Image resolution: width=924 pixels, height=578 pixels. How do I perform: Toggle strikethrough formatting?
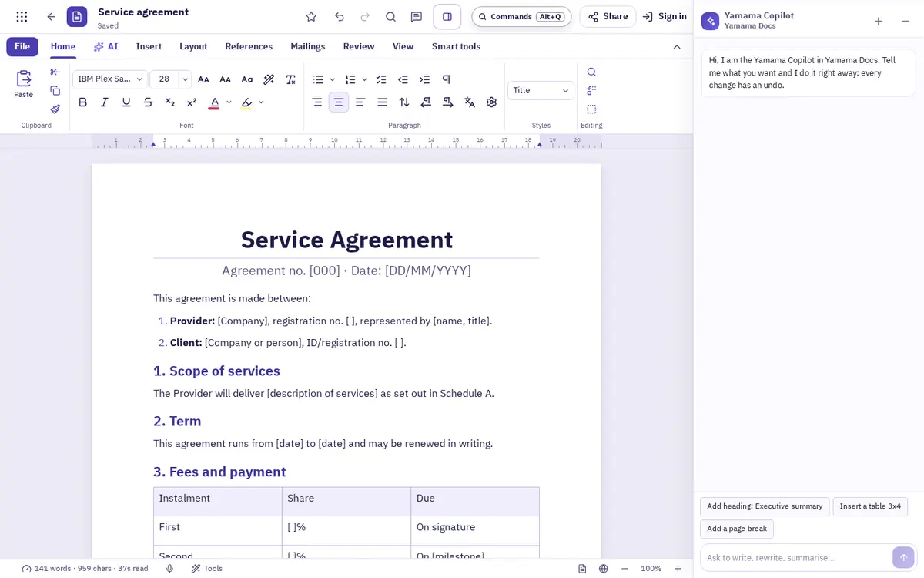click(x=148, y=102)
